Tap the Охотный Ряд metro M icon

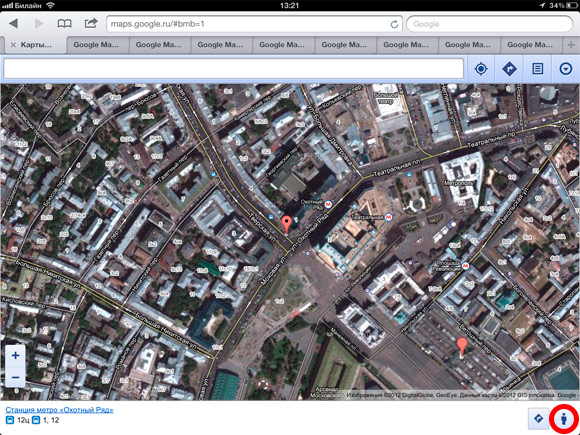(328, 204)
